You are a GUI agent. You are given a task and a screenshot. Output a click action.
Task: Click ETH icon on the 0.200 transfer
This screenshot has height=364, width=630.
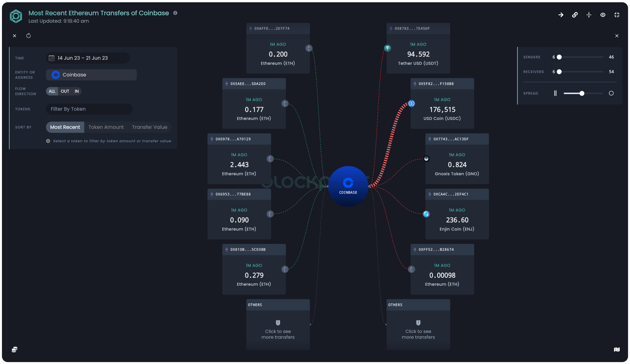point(309,48)
